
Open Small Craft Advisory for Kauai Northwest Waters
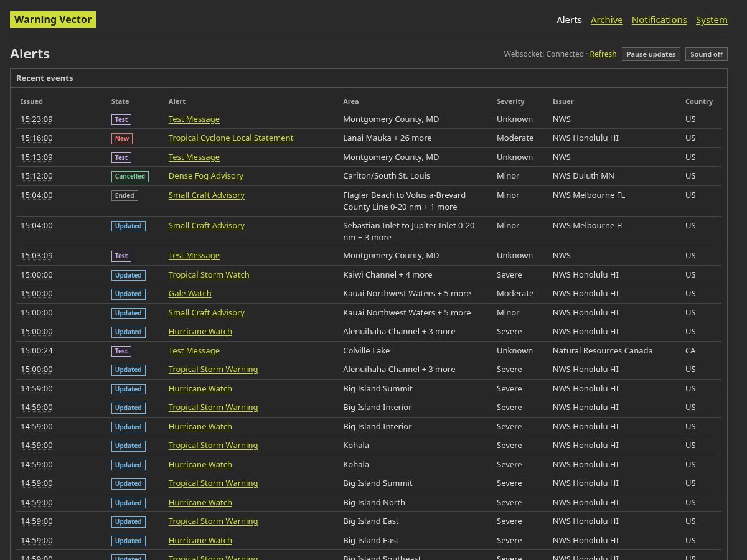207,313
